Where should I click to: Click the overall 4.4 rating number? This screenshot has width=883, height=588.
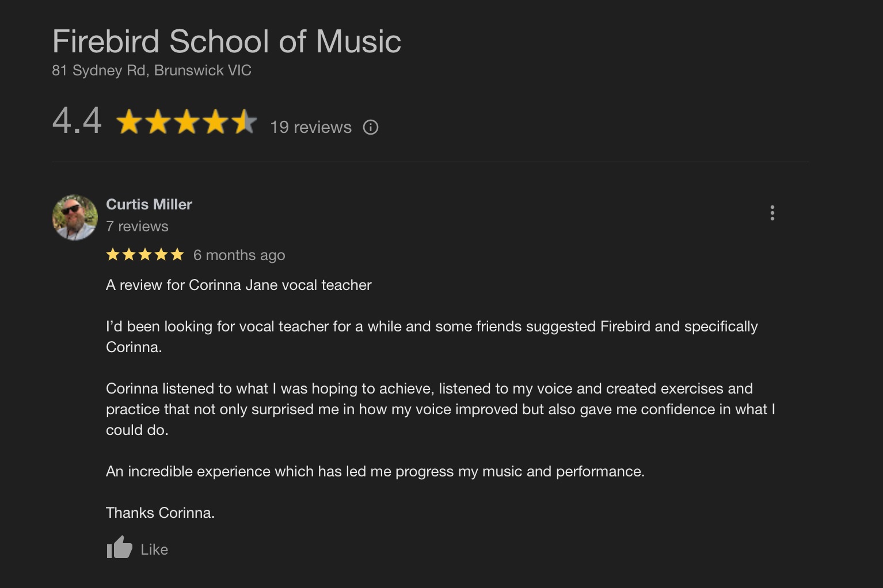(x=77, y=121)
